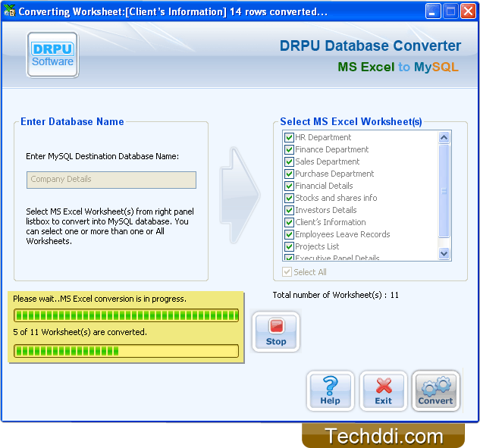This screenshot has height=448, width=480.
Task: Toggle the Select All checkbox
Action: 287,272
